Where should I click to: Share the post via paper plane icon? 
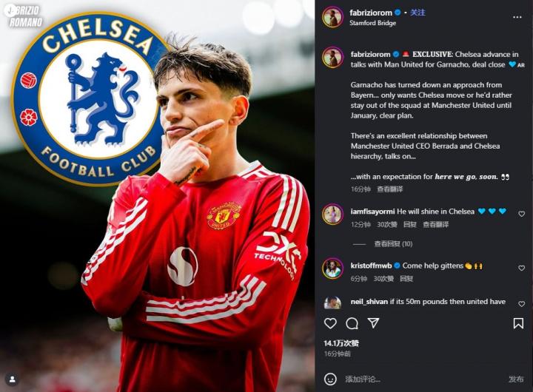(x=374, y=323)
